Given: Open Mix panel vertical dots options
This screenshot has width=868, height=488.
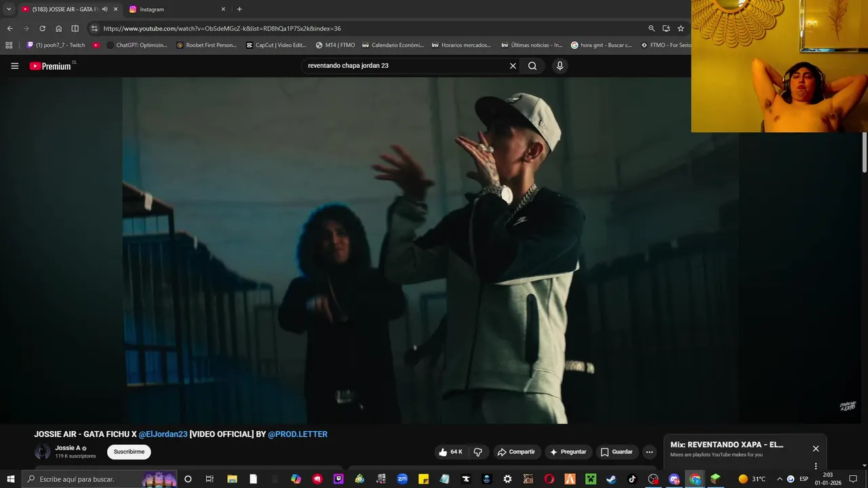Looking at the screenshot, I should pos(816,466).
